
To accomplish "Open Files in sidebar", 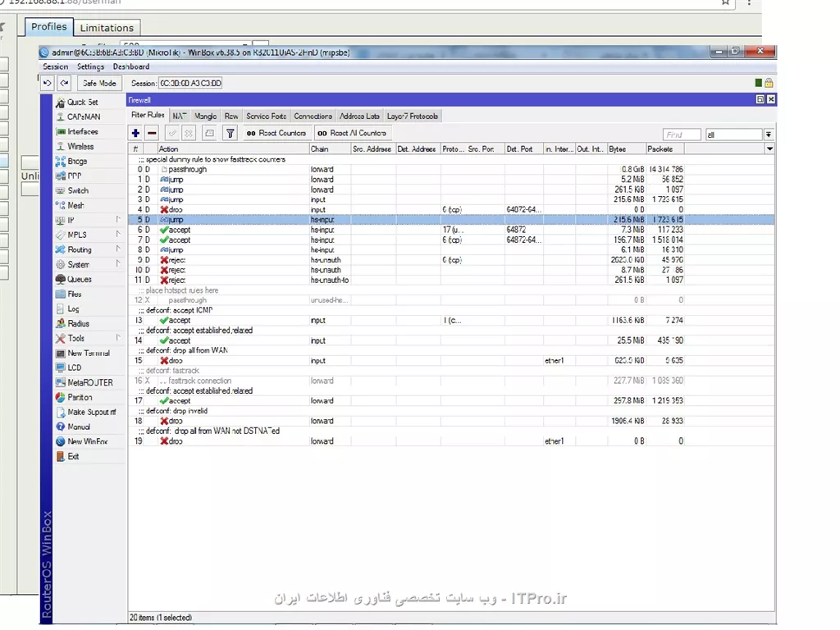I will (x=75, y=294).
